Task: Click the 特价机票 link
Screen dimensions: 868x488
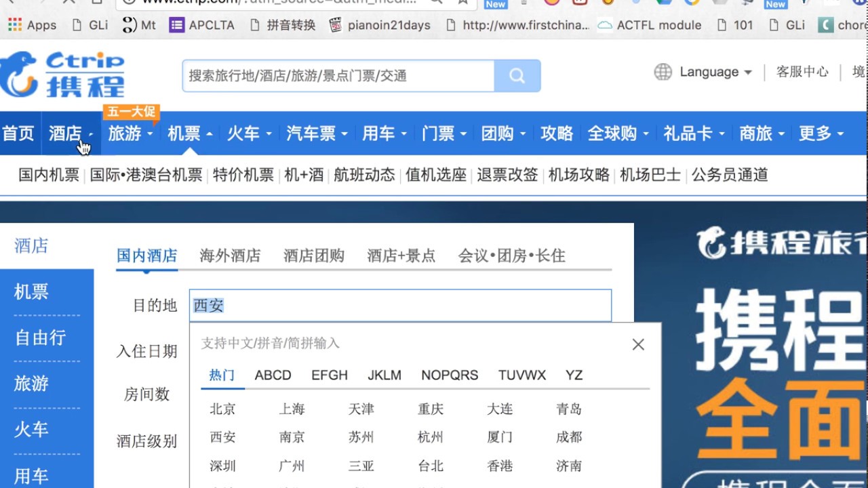Action: coord(243,175)
